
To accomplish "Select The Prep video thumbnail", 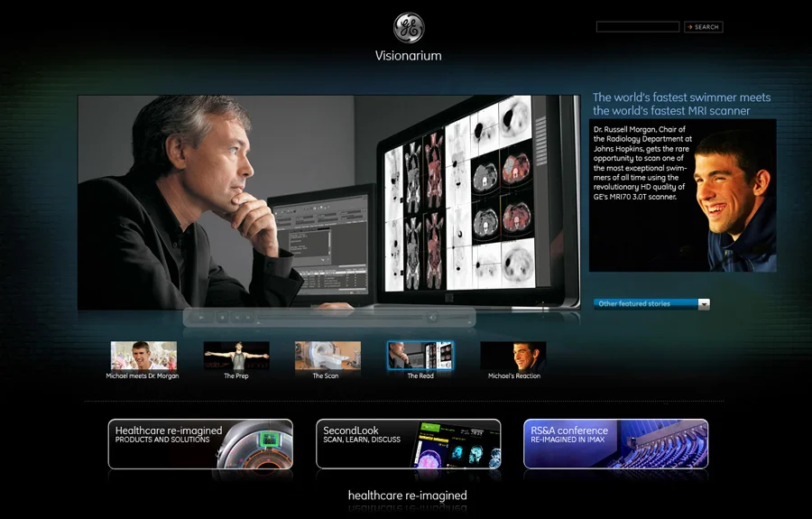I will point(236,356).
